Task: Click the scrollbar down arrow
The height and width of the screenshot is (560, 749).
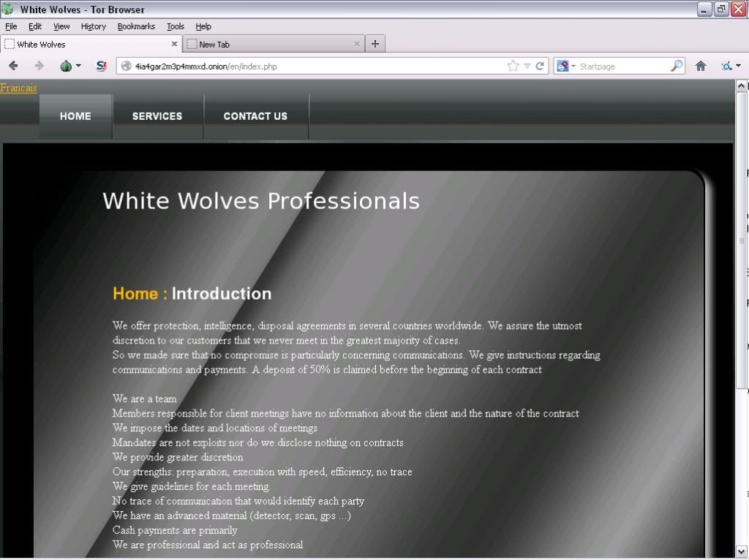Action: click(x=742, y=551)
